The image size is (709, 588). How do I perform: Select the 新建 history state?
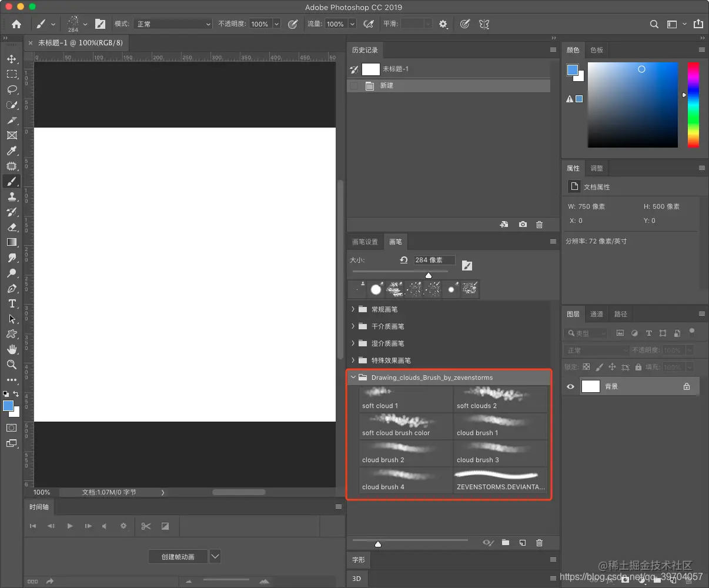pyautogui.click(x=449, y=86)
